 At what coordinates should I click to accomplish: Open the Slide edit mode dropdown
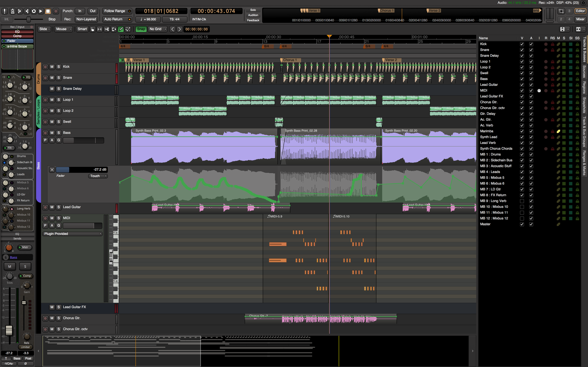[x=44, y=29]
